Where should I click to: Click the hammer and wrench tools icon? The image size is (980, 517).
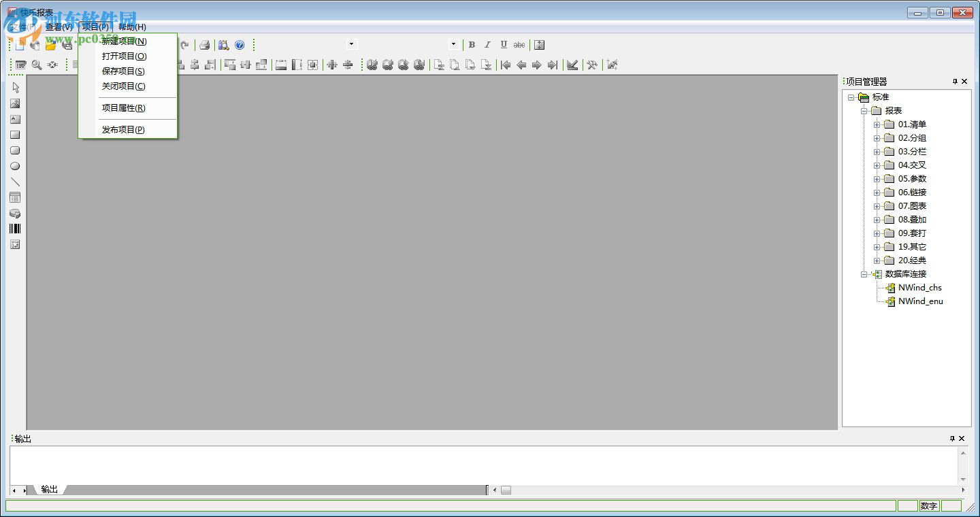coord(592,65)
